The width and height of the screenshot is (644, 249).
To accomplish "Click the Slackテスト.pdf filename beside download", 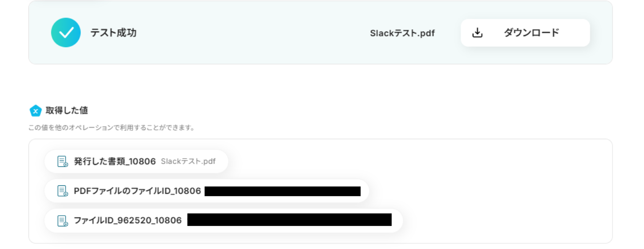I will pyautogui.click(x=402, y=33).
